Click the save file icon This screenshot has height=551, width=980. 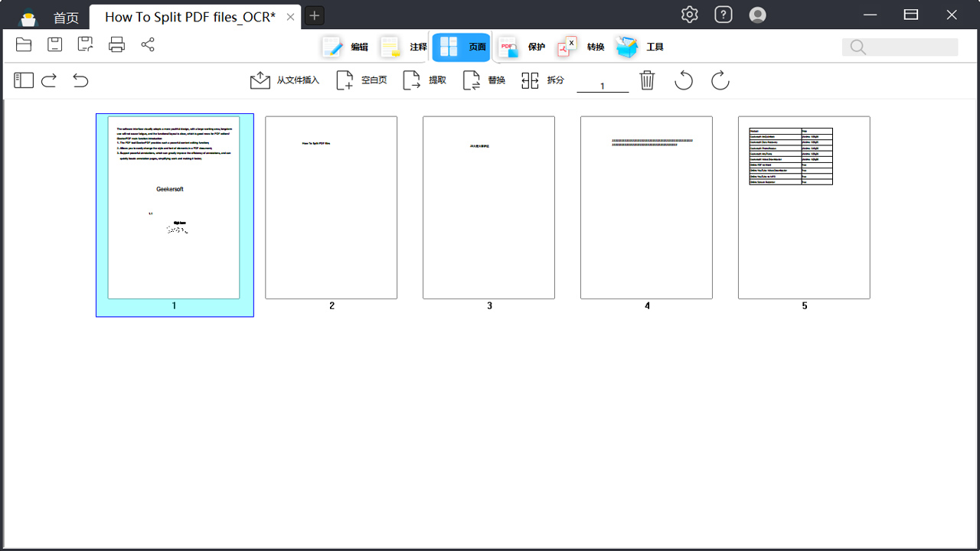coord(54,45)
